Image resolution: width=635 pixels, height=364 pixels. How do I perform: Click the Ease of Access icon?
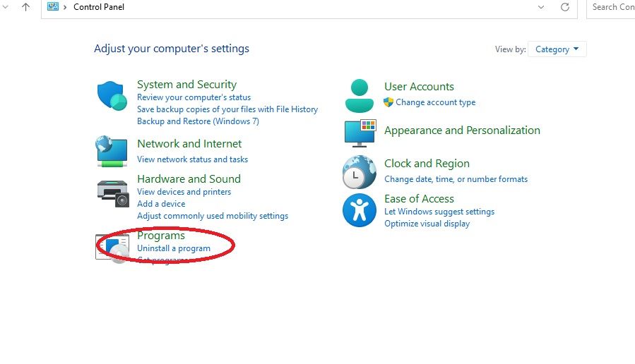(360, 210)
